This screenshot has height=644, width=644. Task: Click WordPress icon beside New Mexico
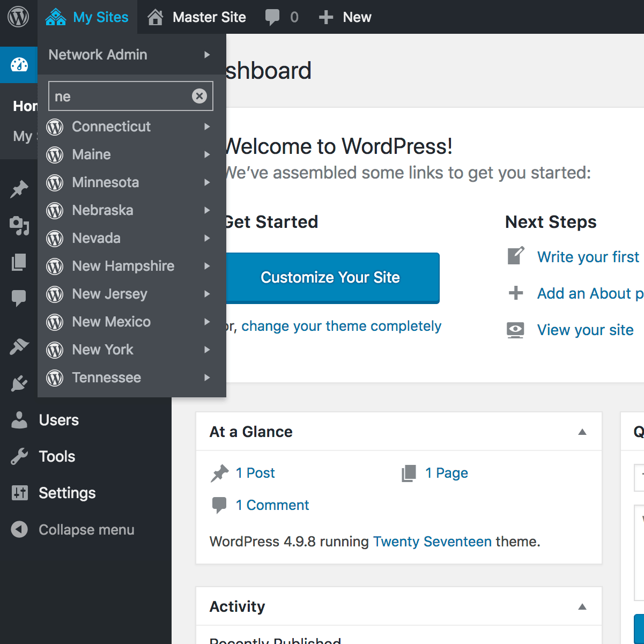point(55,322)
